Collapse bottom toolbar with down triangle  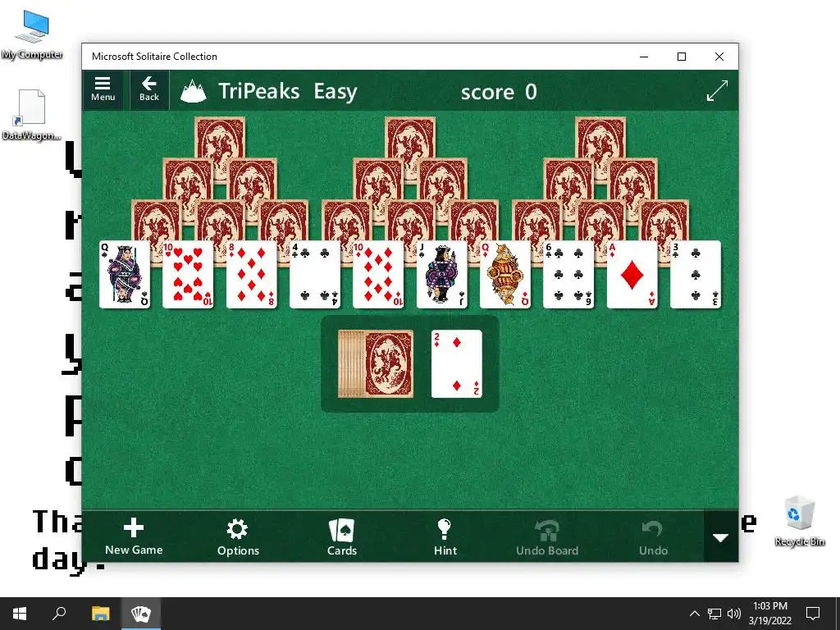pyautogui.click(x=720, y=536)
